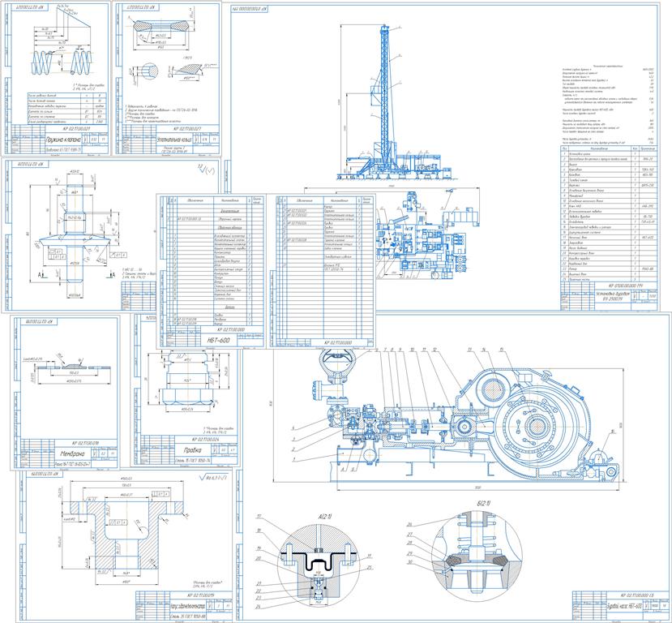672x623 pixels.
Task: Click the 'Пробка' title block name
Action: [x=191, y=451]
